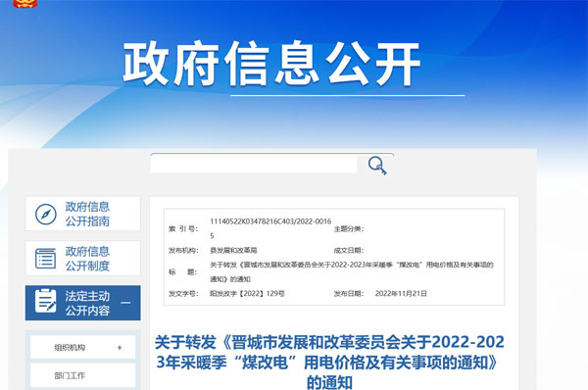The height and width of the screenshot is (390, 588).
Task: Click the 索引号 label
Action: pyautogui.click(x=183, y=228)
